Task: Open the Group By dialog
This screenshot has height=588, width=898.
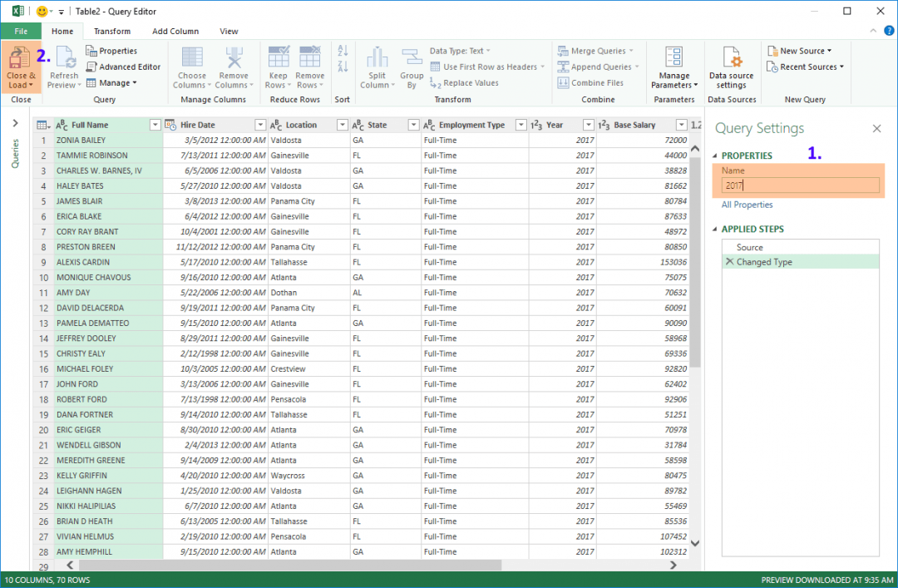Action: click(411, 67)
